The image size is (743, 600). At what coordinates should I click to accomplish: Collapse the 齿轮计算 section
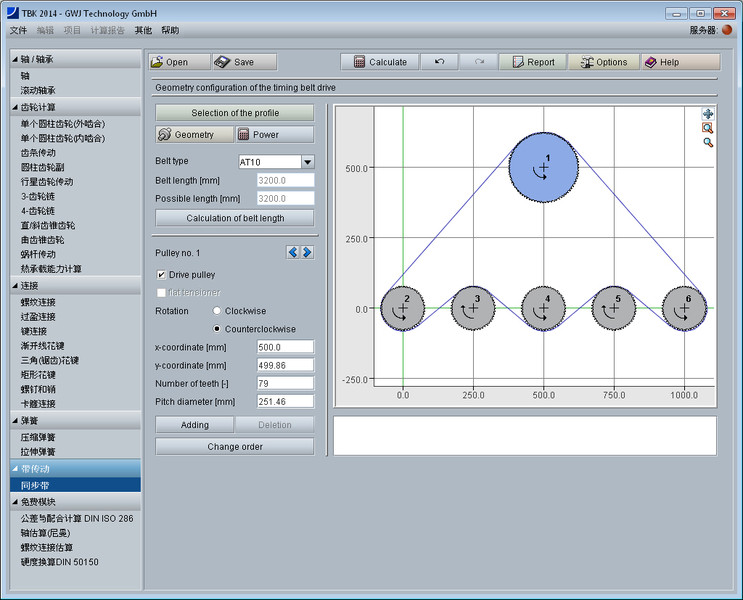click(16, 107)
